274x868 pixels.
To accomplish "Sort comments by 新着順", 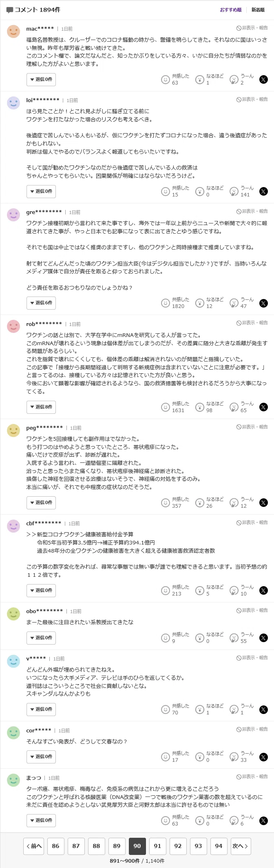I will [x=258, y=10].
